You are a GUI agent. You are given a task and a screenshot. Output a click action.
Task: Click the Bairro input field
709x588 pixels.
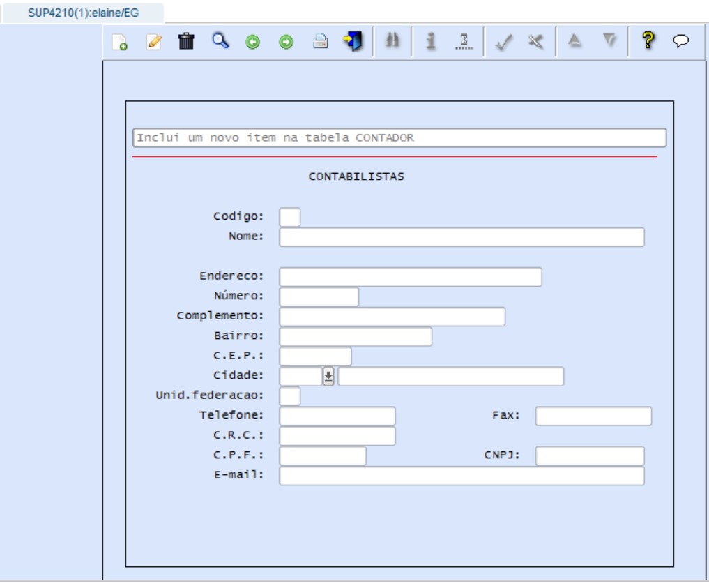tap(356, 336)
